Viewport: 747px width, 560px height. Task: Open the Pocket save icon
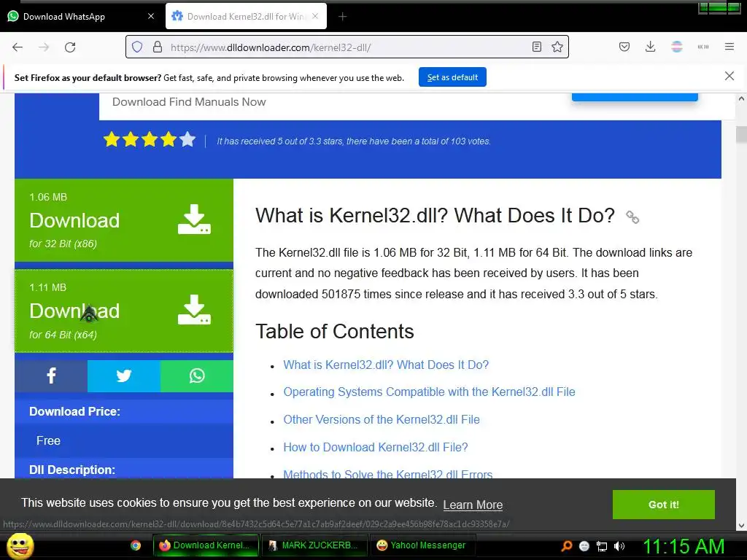[624, 47]
